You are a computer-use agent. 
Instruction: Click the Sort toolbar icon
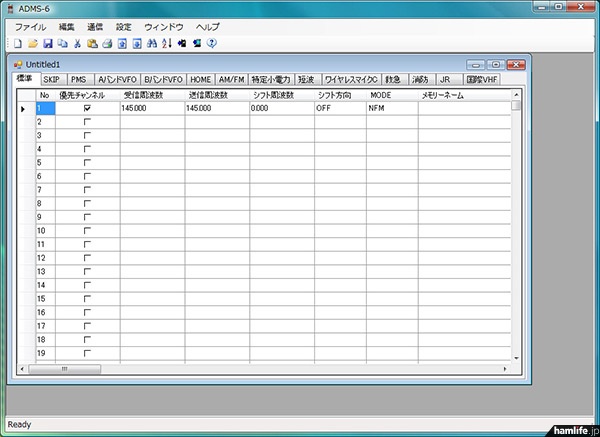pyautogui.click(x=166, y=44)
